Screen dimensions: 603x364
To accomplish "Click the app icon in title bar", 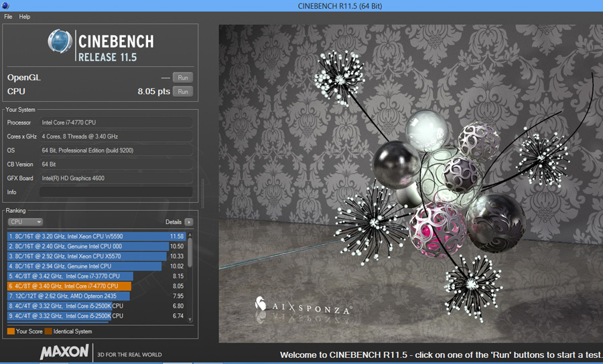I will [x=5, y=5].
